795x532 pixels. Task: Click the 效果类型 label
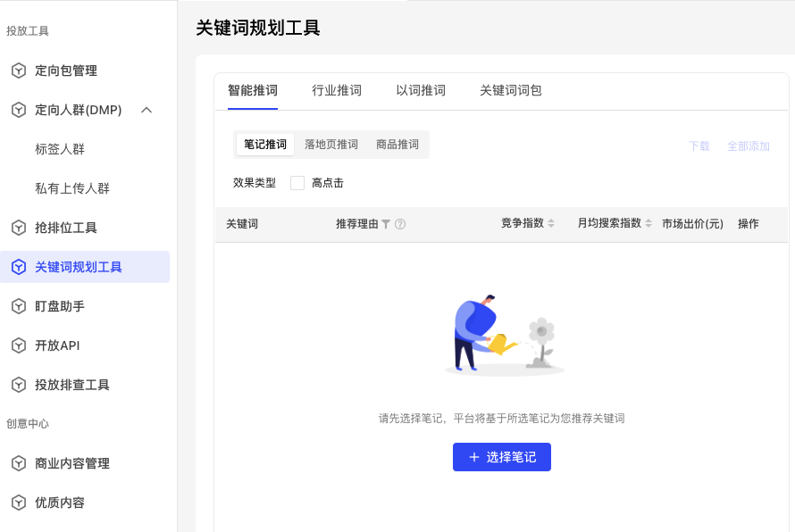(x=254, y=183)
